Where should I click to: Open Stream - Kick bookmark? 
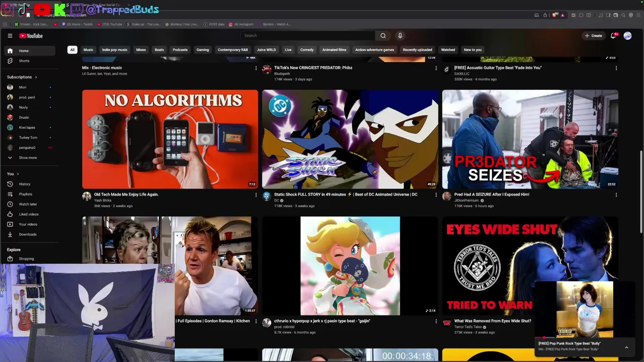pos(31,24)
